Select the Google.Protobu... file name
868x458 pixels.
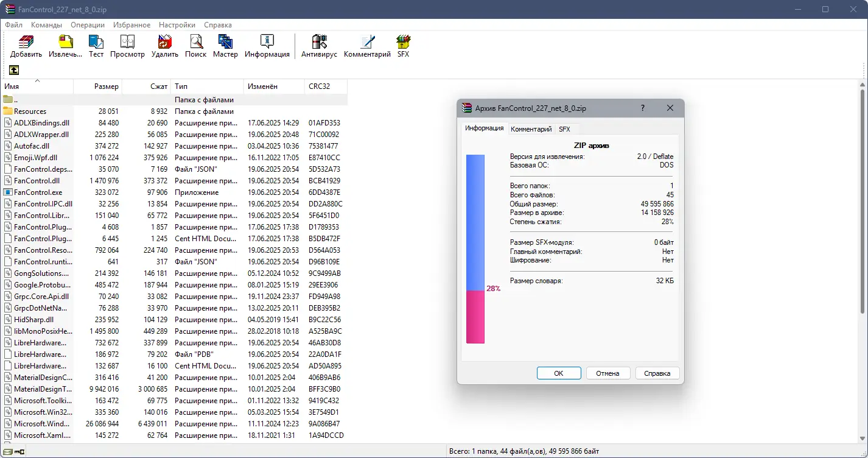click(x=43, y=285)
